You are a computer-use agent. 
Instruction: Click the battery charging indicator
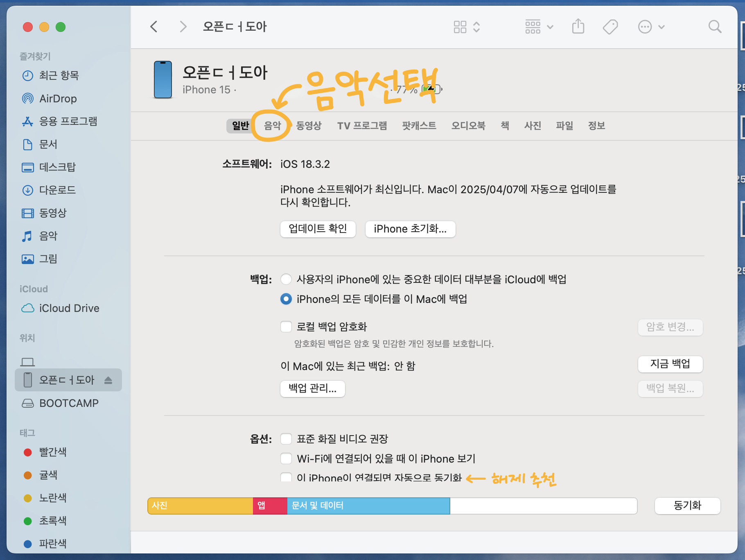click(x=432, y=89)
